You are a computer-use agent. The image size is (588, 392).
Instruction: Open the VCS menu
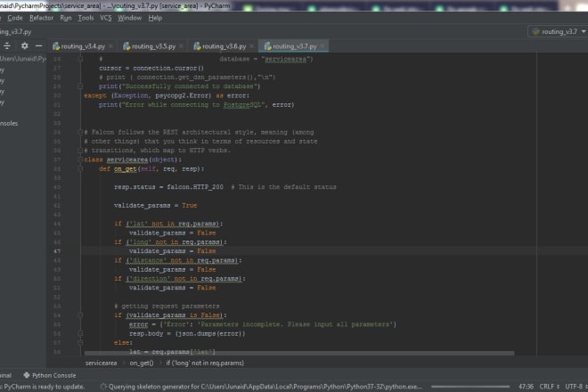tap(105, 18)
